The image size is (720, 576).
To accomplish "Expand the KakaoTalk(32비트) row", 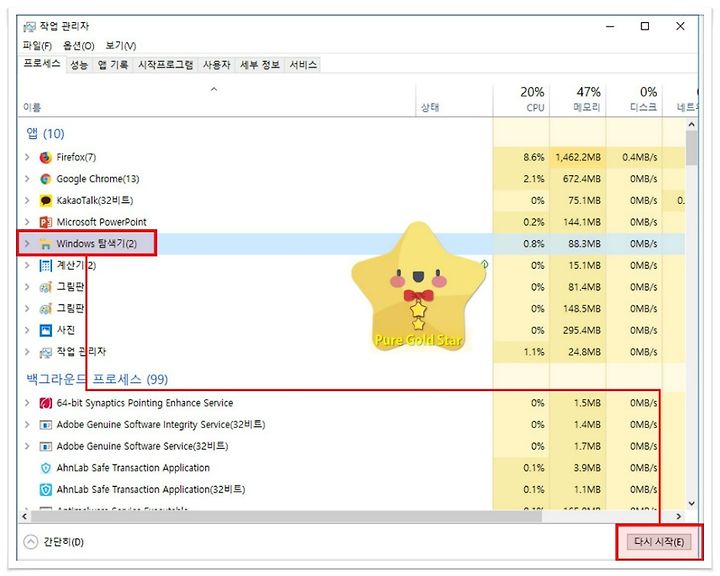I will click(x=27, y=201).
